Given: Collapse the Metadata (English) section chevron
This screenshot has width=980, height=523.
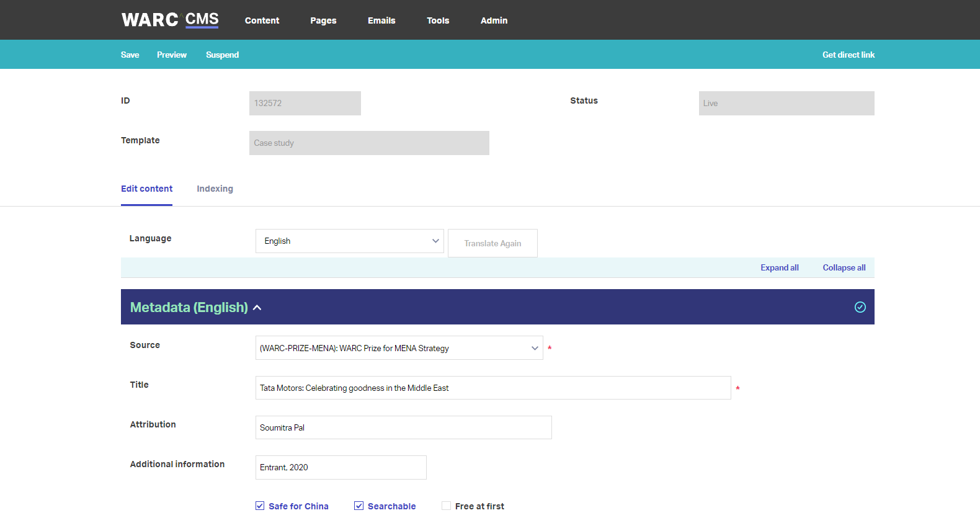Looking at the screenshot, I should pyautogui.click(x=257, y=308).
